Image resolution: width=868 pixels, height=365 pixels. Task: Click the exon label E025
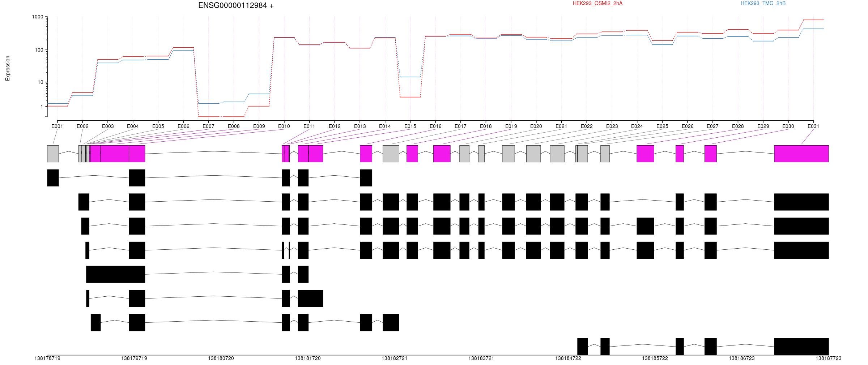(662, 126)
